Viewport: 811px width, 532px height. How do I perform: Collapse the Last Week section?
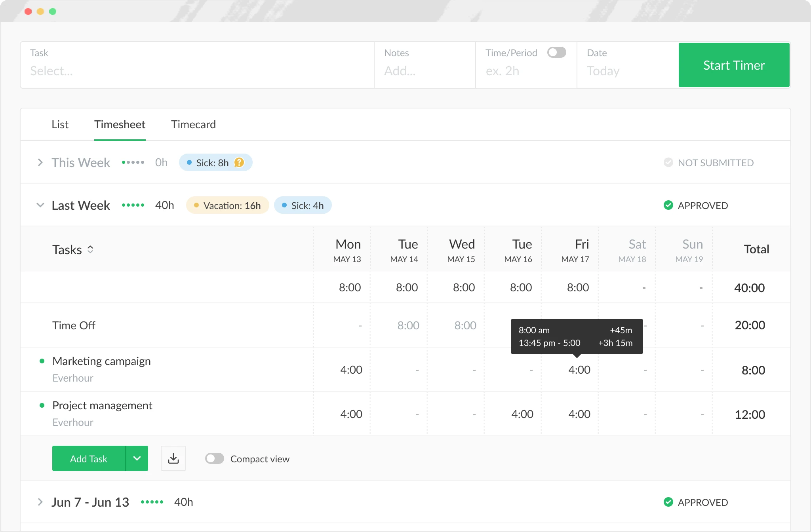(x=40, y=205)
